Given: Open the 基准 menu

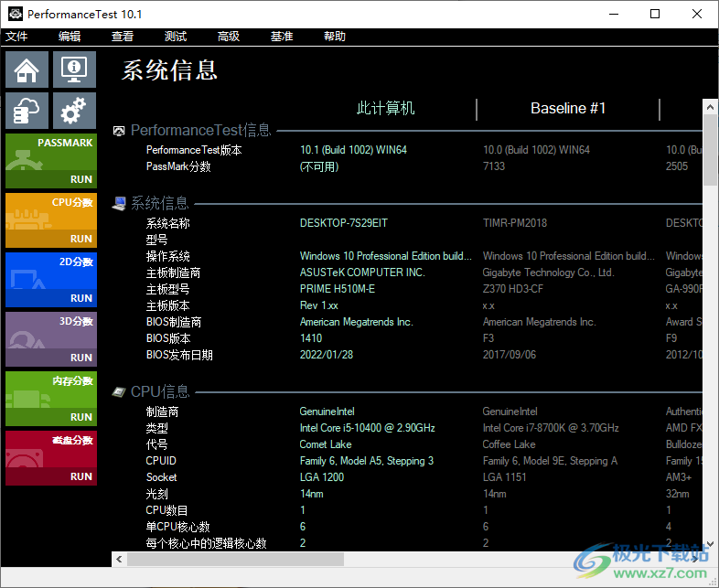Looking at the screenshot, I should tap(282, 37).
